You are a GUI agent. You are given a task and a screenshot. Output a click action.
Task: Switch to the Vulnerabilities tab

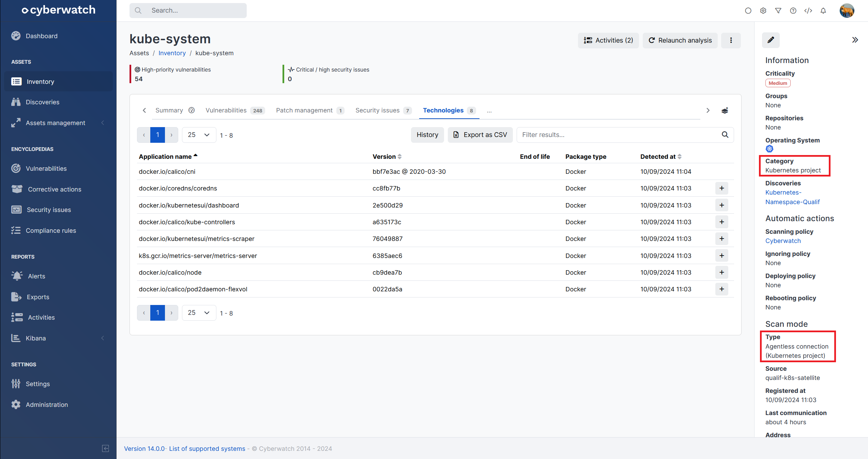(235, 110)
